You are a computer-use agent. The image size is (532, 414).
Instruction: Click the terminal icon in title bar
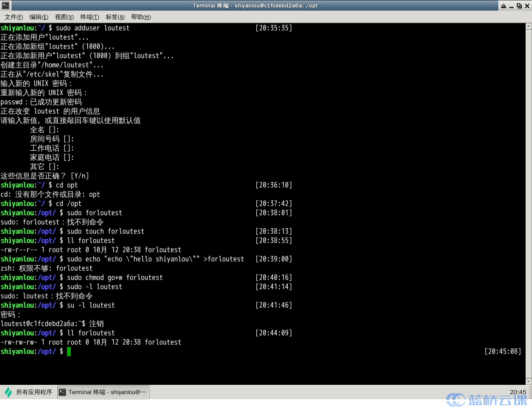click(x=6, y=6)
